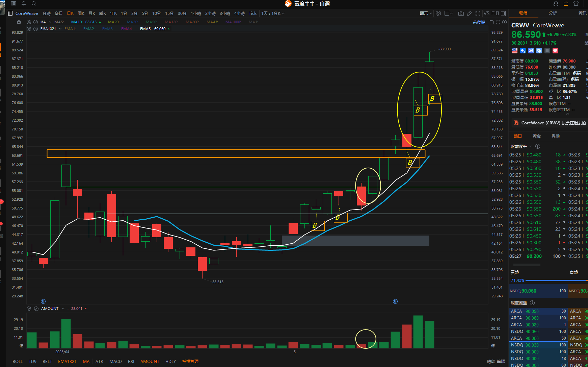Click the 深度摆盤 info icon
Screen dimensions: 588x367
point(532,303)
